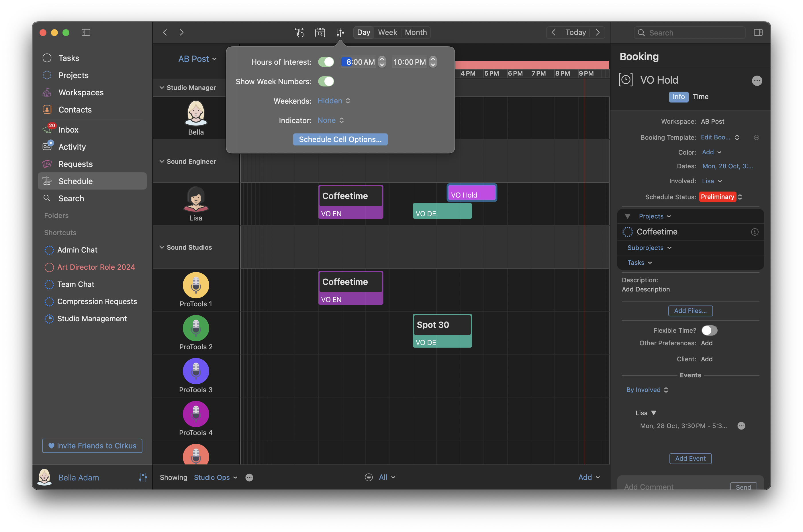Enable the Flexible Time switch

(709, 330)
